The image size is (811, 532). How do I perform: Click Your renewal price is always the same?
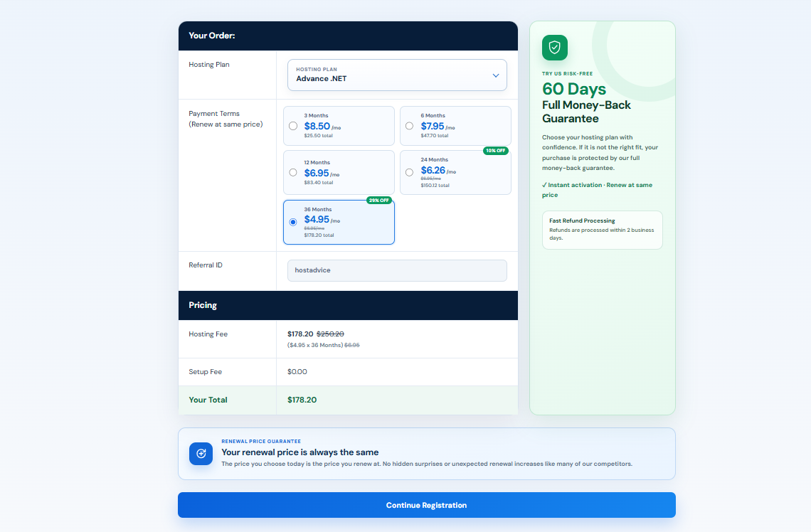(x=300, y=452)
